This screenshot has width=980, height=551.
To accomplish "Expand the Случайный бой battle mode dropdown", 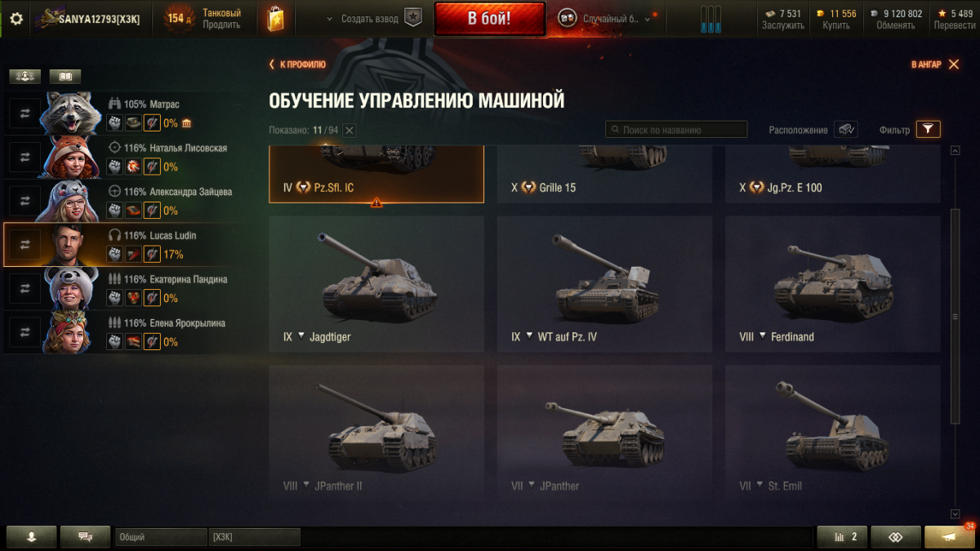I will pos(648,19).
